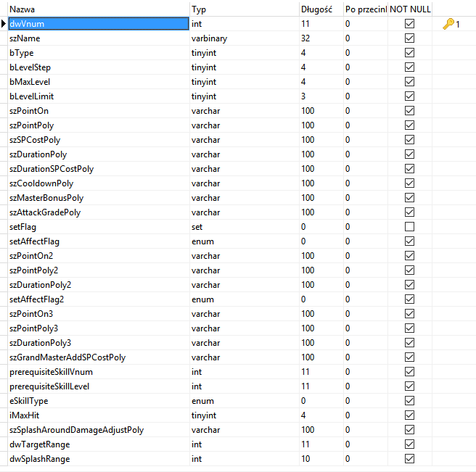The image size is (476, 472).
Task: Click the NOT NULL column header
Action: (x=410, y=9)
